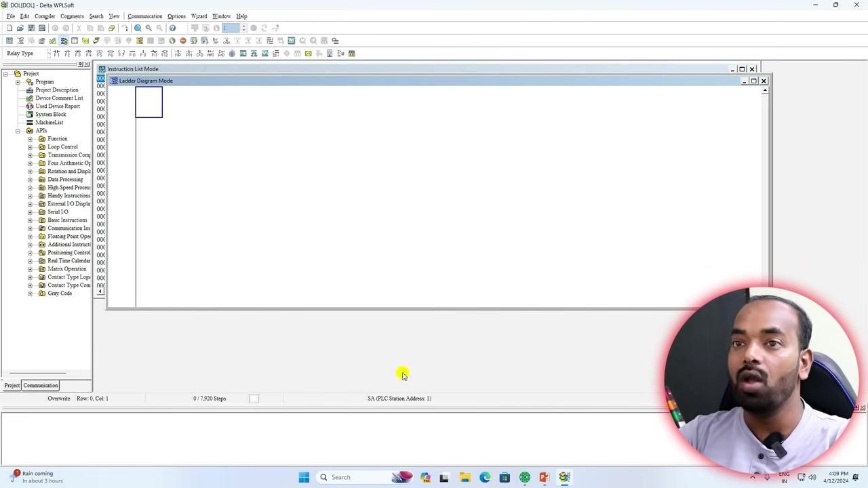Open the View menu
This screenshot has width=868, height=488.
tap(114, 16)
